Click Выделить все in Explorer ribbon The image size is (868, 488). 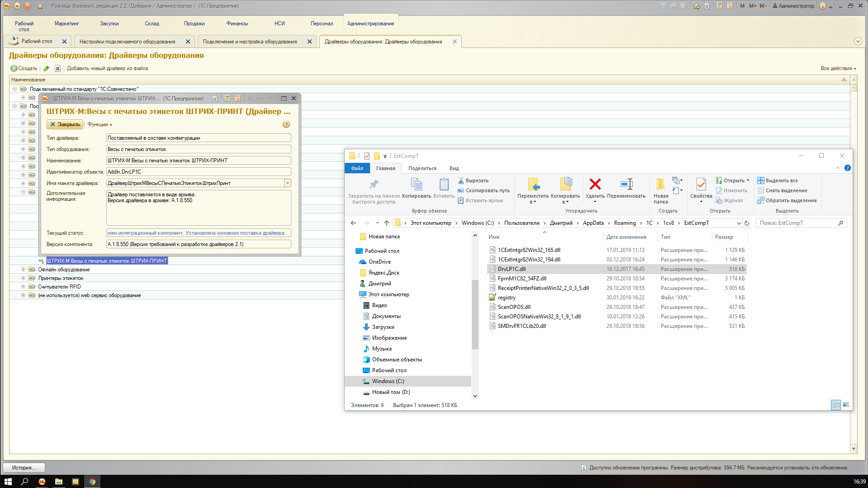778,180
